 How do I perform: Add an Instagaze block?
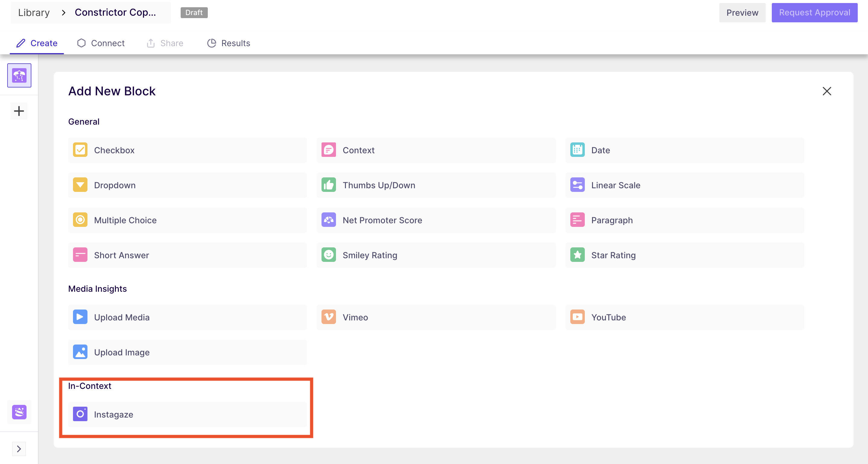click(187, 415)
